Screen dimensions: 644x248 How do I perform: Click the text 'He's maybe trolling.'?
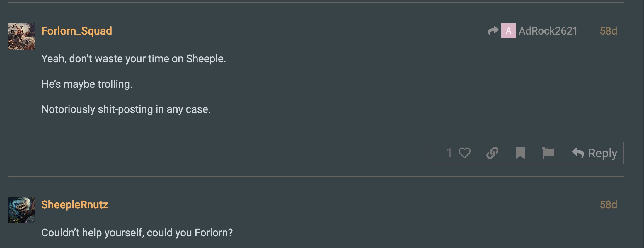87,84
